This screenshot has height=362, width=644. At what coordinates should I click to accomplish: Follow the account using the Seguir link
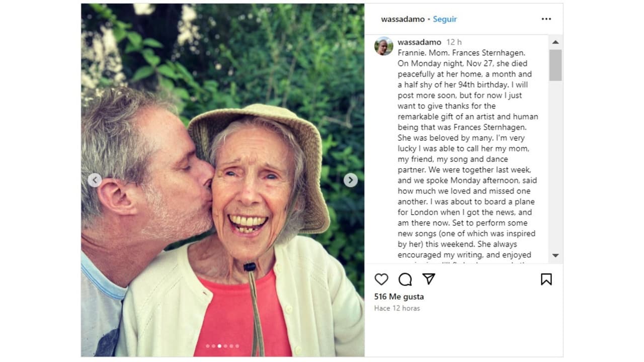pos(445,19)
